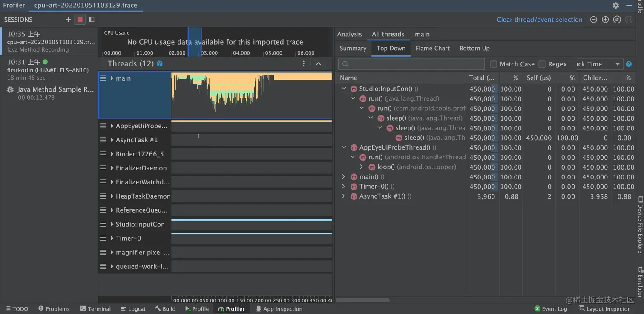Expand the queued-work-l thread row
Viewport: 644px width, 314px height.
112,266
